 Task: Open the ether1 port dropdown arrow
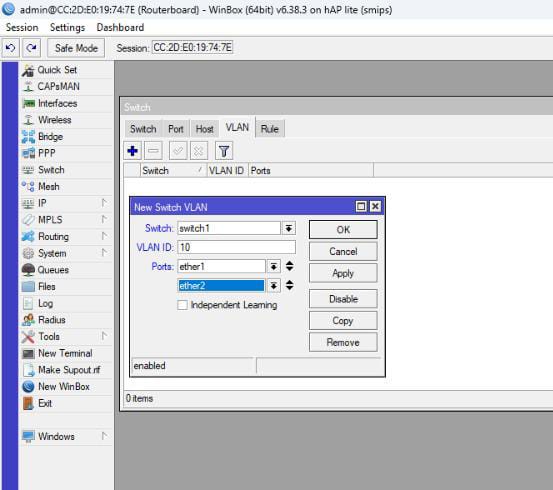(274, 266)
